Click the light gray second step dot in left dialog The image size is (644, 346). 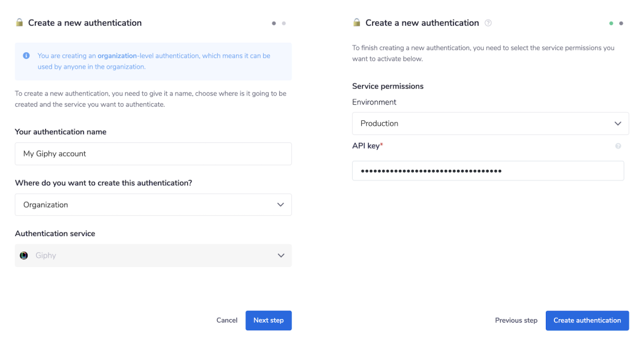click(x=283, y=23)
